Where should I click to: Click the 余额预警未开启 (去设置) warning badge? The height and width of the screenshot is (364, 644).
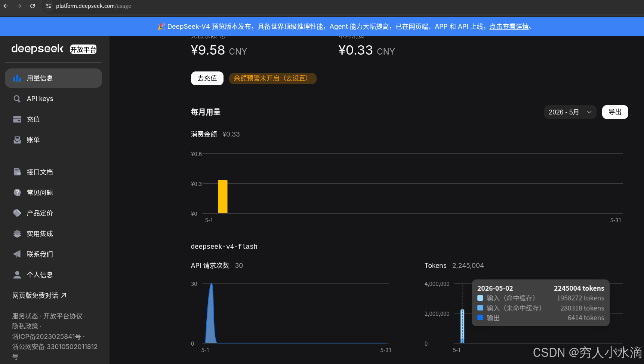point(272,79)
